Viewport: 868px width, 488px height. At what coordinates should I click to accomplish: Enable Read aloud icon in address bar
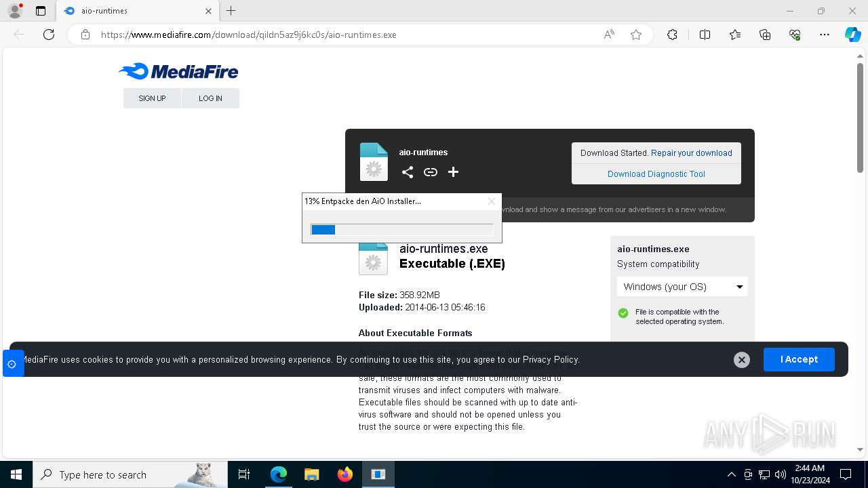(609, 35)
